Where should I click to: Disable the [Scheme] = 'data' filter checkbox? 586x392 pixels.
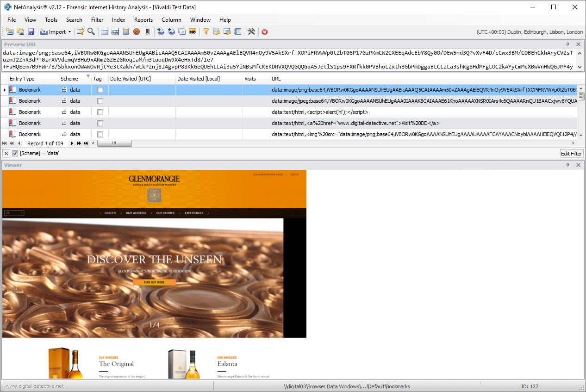pyautogui.click(x=15, y=153)
